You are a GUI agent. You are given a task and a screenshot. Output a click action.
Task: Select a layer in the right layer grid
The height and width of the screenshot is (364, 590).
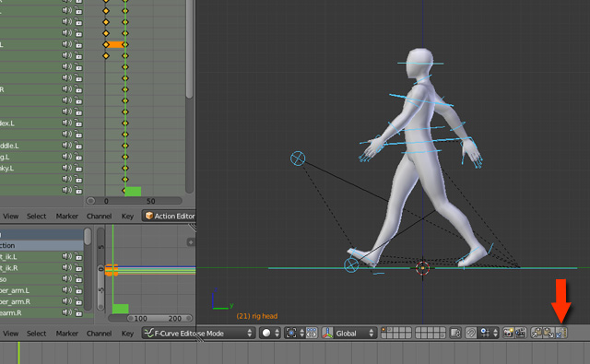(431, 334)
